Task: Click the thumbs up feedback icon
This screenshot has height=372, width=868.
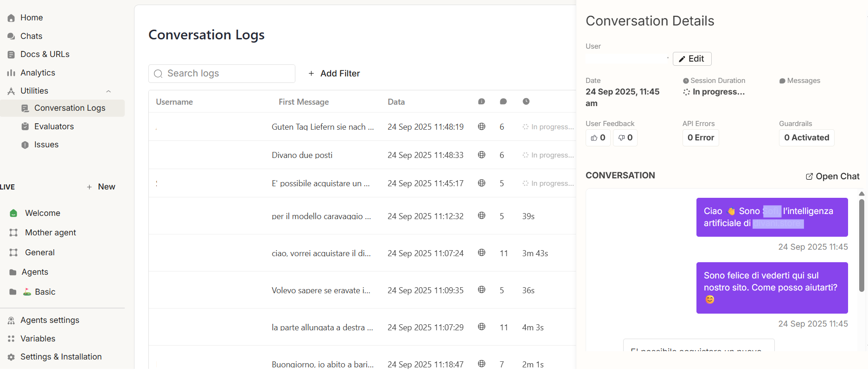Action: click(x=594, y=138)
